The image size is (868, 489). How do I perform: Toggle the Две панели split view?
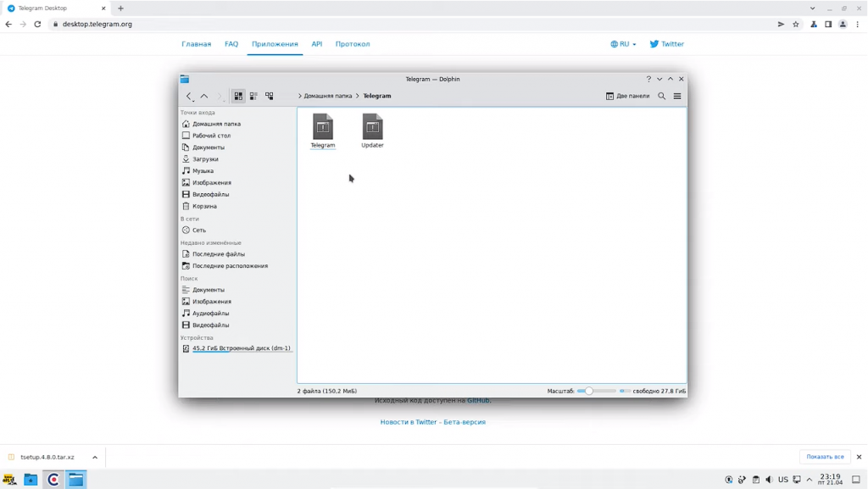click(627, 97)
